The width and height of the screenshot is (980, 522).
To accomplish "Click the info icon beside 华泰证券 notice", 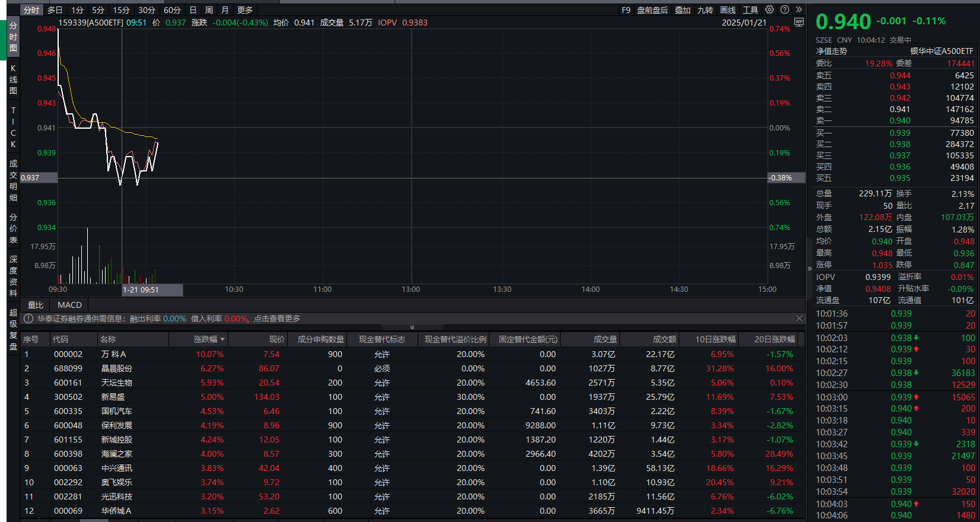I will click(28, 319).
